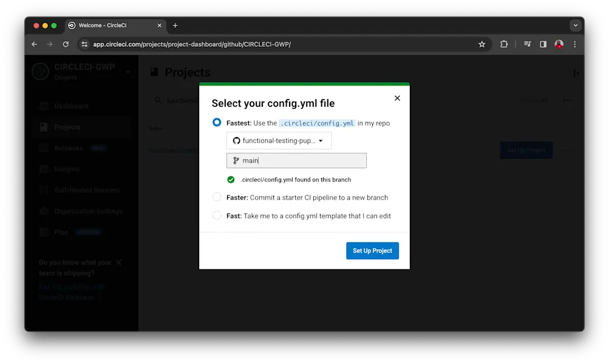Click the Releases icon in the sidebar
Viewport: 609px width, 364px height.
point(44,147)
